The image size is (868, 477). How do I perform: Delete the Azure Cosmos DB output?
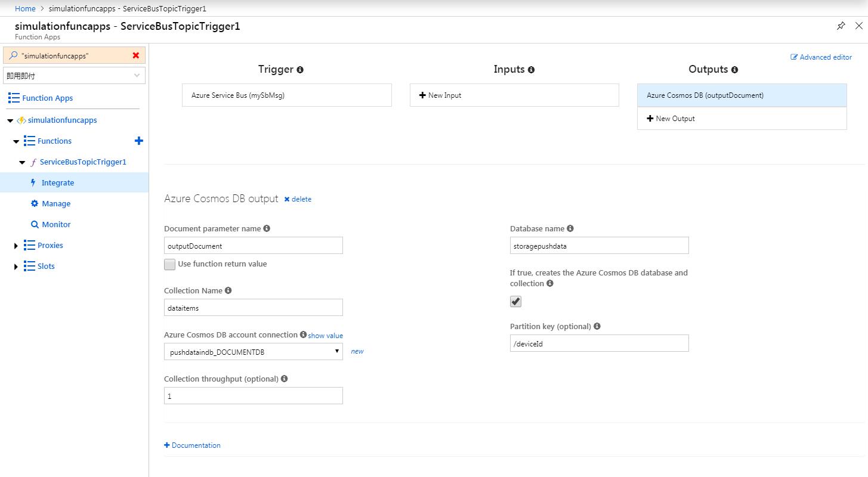tap(298, 199)
